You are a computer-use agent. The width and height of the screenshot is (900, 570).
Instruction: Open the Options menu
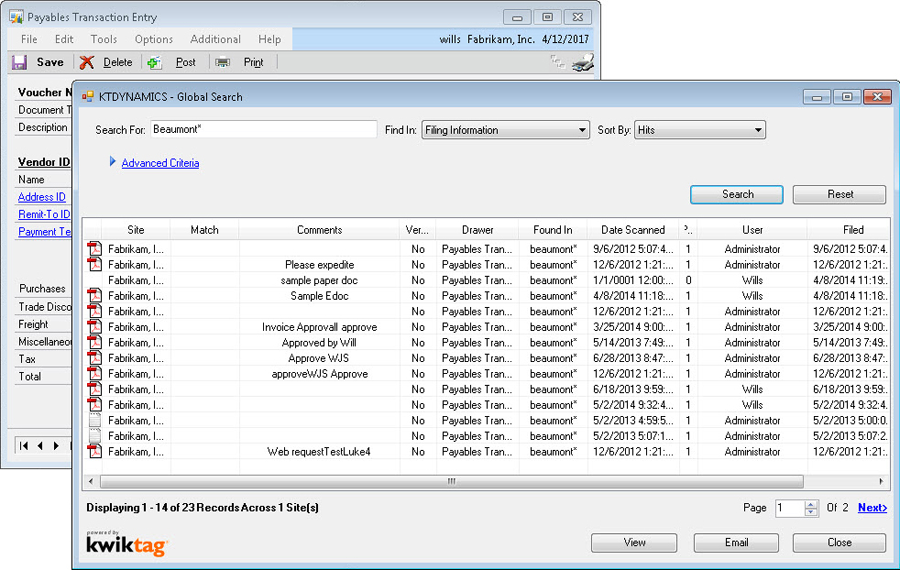pyautogui.click(x=154, y=39)
